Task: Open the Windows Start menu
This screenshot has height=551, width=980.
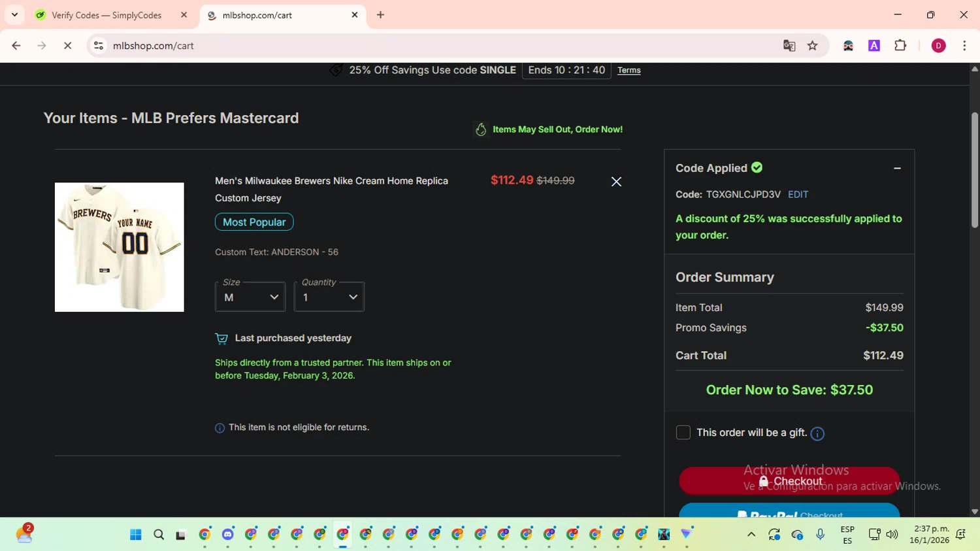Action: point(135,535)
